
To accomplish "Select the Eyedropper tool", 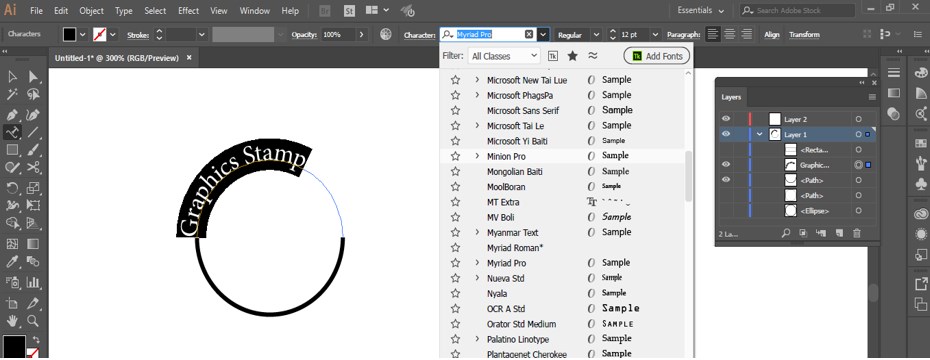I will (12, 262).
